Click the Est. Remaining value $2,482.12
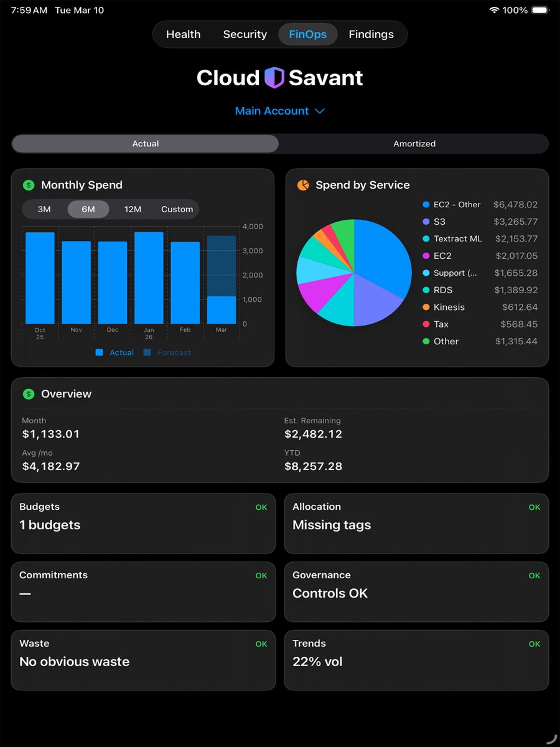Screen dimensions: 560x747 313,434
